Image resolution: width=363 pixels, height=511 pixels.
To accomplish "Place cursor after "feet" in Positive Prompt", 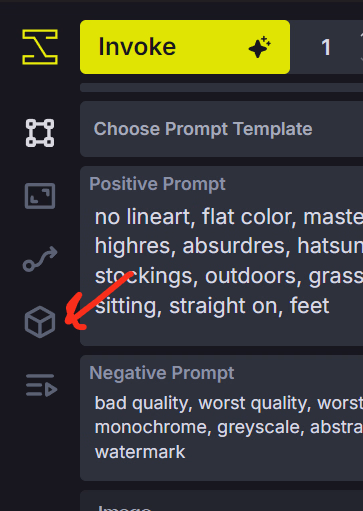I will click(x=330, y=306).
